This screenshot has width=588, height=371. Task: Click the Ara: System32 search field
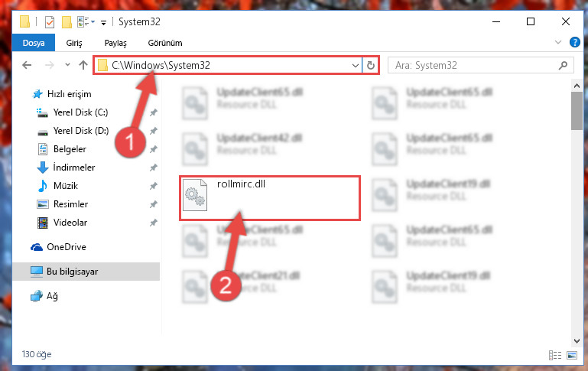[474, 65]
